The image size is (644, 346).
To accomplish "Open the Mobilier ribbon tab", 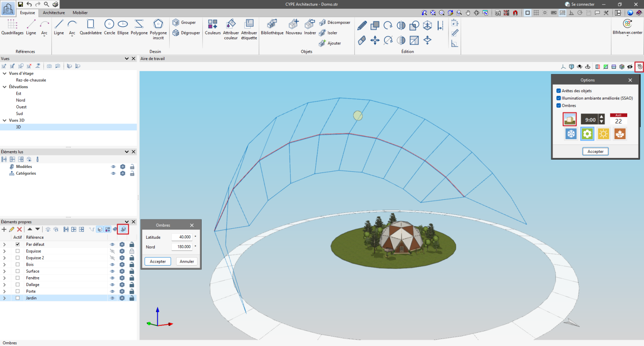I will 80,13.
